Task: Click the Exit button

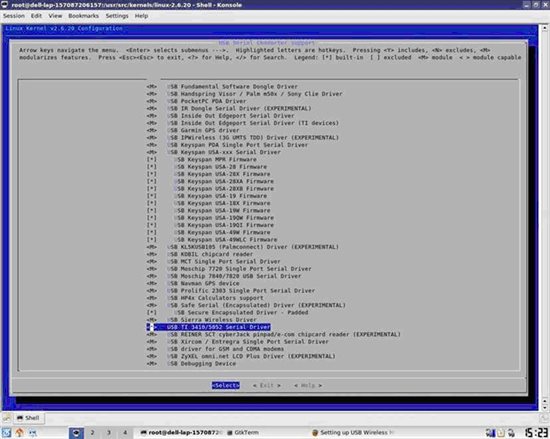Action: pos(267,385)
